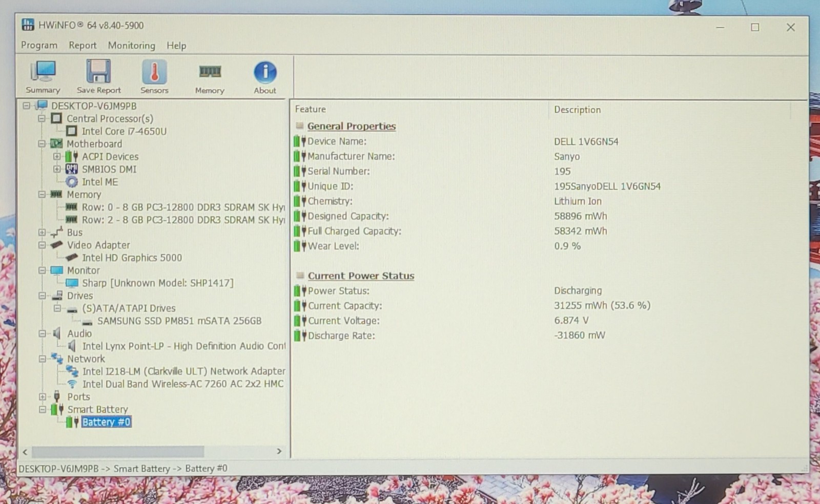The image size is (820, 504).
Task: Click the speaker icon beside Audio
Action: pos(57,333)
